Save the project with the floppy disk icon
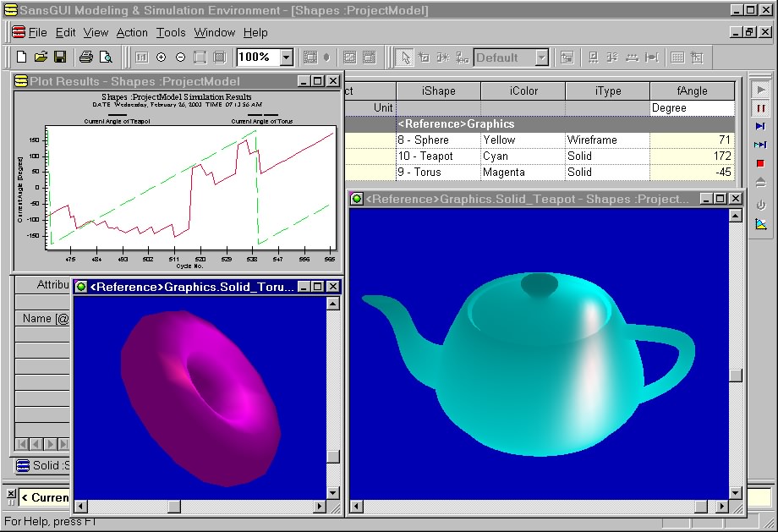Viewport: 778px width, 532px height. (59, 58)
